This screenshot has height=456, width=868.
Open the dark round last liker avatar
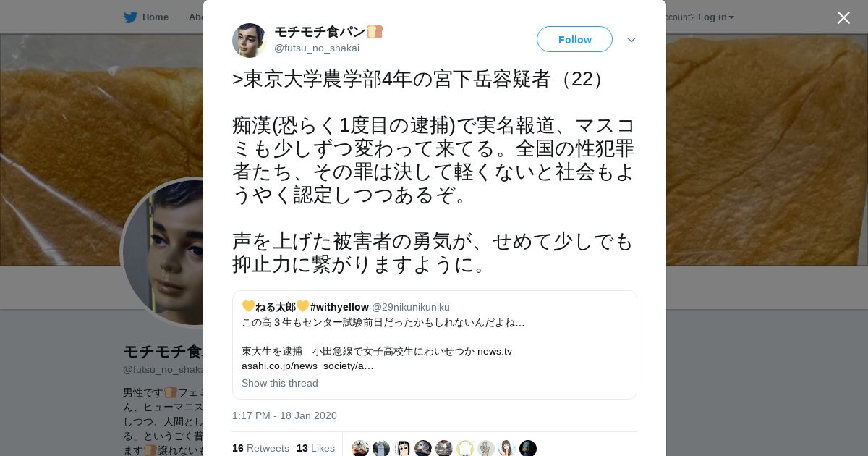coord(528,448)
